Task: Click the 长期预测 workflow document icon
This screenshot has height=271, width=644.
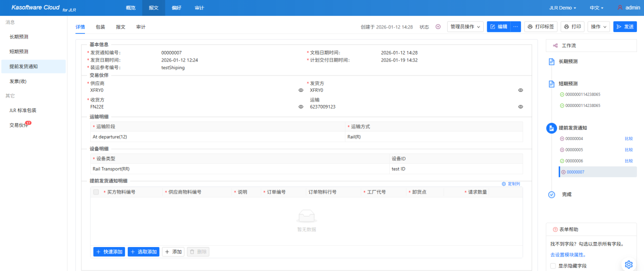Action: pos(551,62)
